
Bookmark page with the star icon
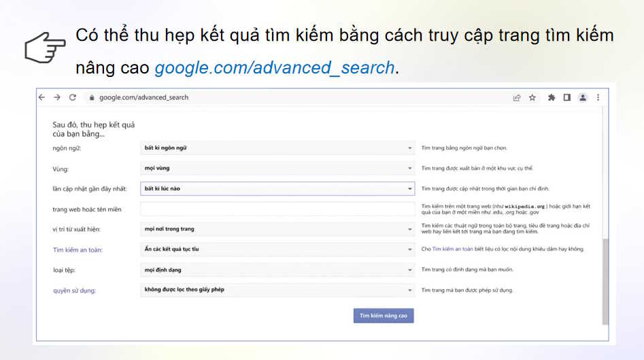[532, 97]
